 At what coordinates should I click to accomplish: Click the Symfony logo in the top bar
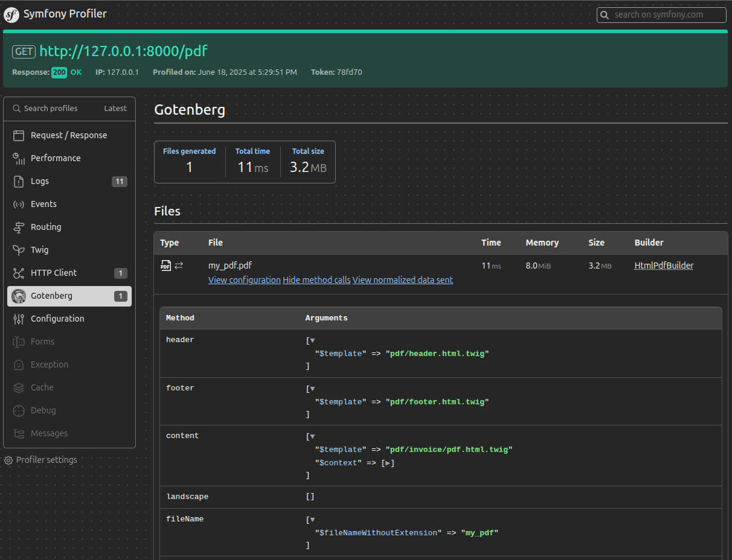pos(11,14)
